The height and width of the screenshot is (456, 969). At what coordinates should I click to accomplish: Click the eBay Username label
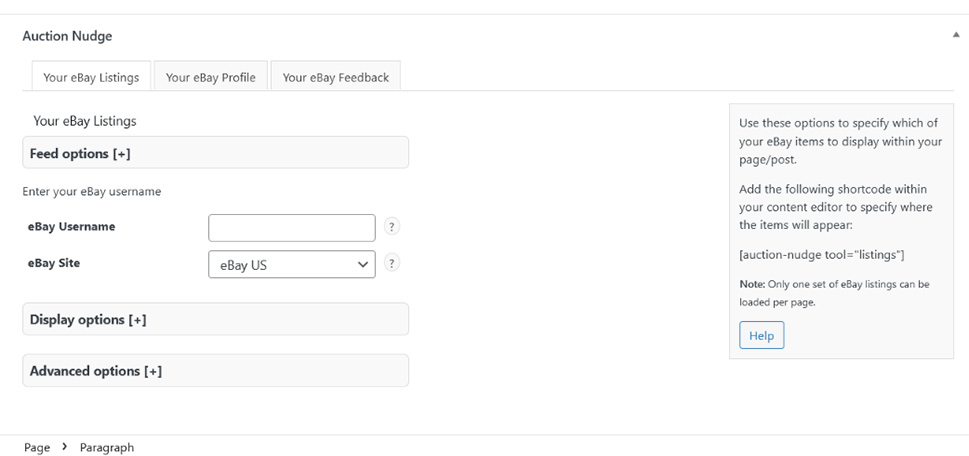(71, 227)
